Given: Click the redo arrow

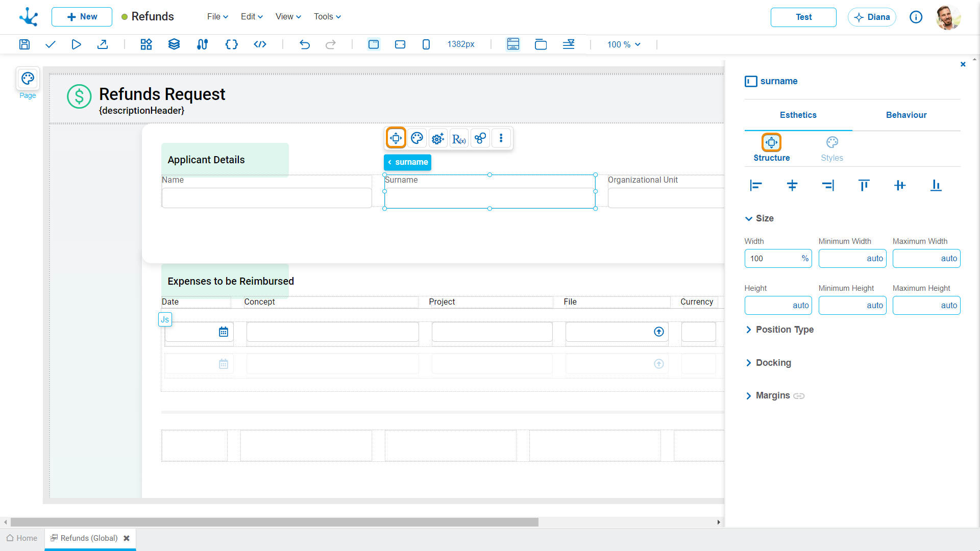Looking at the screenshot, I should pyautogui.click(x=331, y=44).
